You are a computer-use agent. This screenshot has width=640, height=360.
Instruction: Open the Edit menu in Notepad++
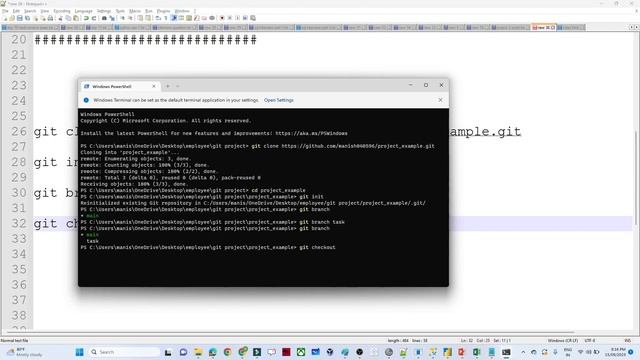click(x=16, y=11)
